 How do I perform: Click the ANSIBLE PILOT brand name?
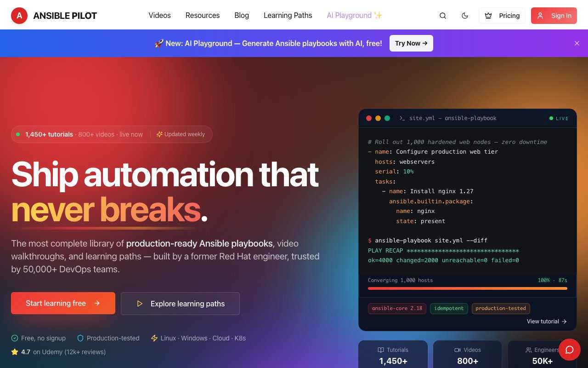[65, 16]
